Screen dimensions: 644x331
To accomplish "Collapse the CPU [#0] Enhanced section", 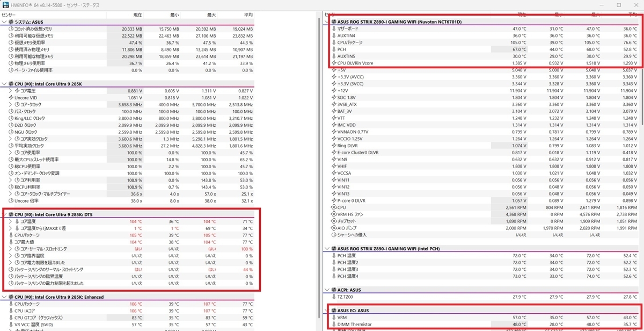I will (x=4, y=297).
